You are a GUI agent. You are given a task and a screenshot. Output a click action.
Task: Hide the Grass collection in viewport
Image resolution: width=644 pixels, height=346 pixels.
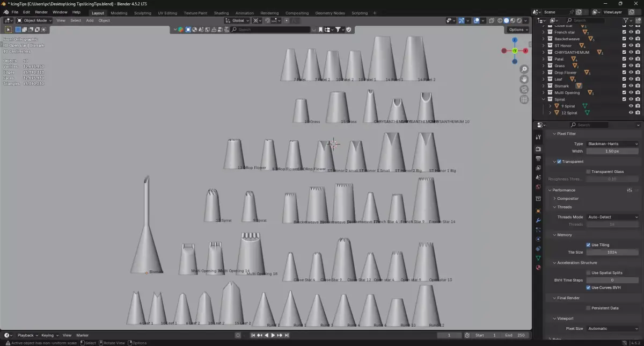(631, 66)
